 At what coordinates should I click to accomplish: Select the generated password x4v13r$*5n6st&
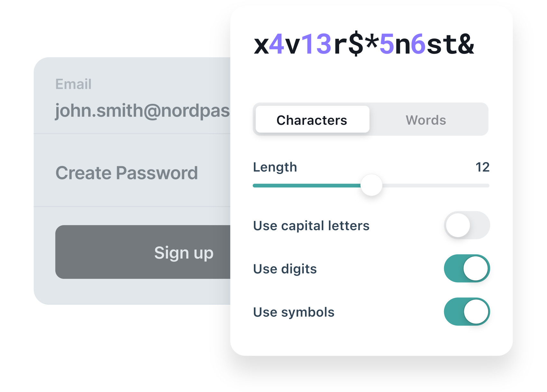364,44
